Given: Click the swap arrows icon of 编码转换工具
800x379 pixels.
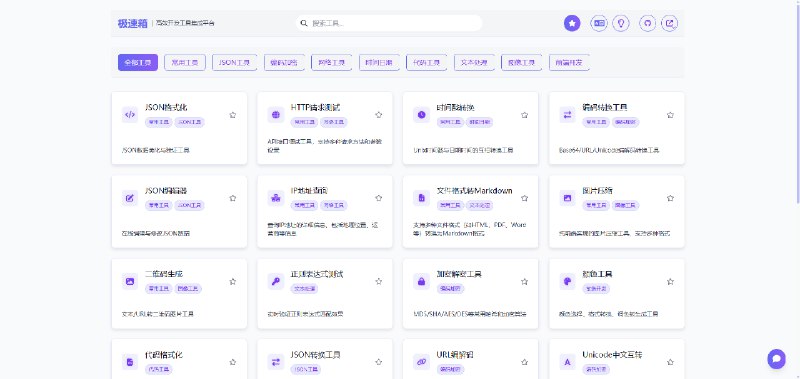Looking at the screenshot, I should click(x=567, y=115).
